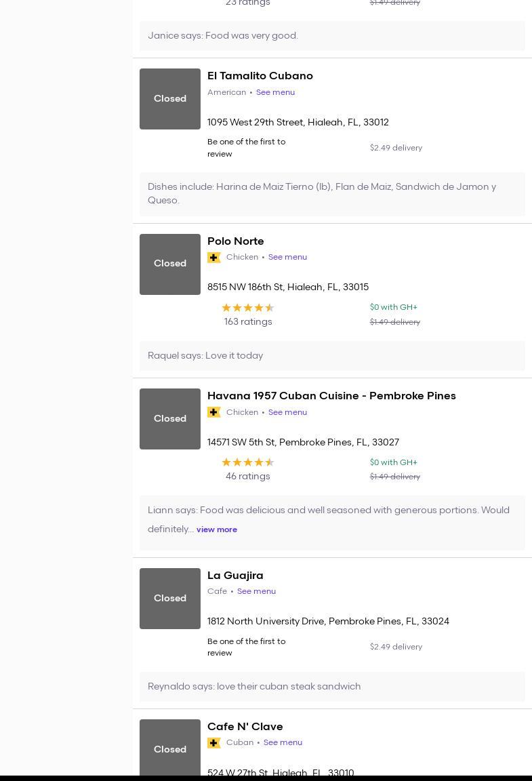This screenshot has height=781, width=532.
Task: Click Havana 1957 closed thumbnail
Action: click(x=170, y=419)
